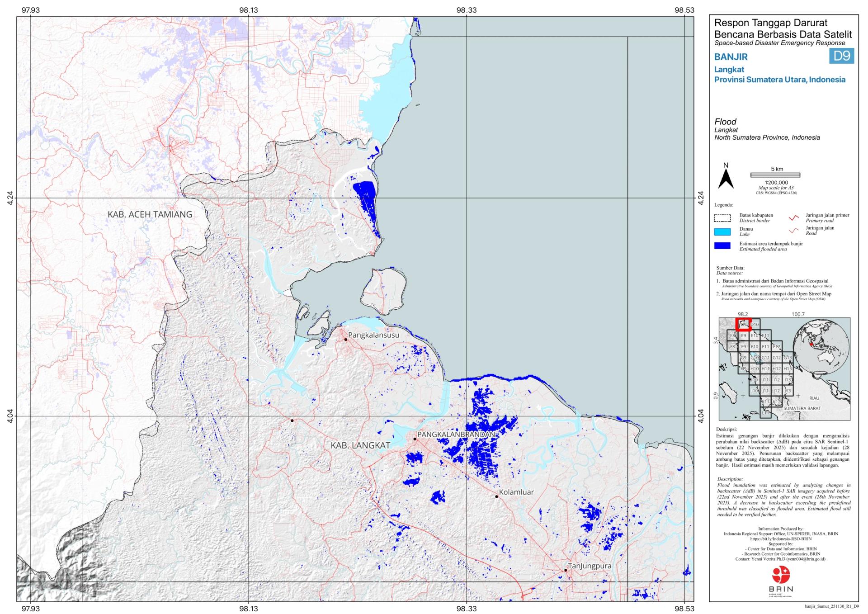Click the red D9 cell in index map
The width and height of the screenshot is (868, 614).
744,325
